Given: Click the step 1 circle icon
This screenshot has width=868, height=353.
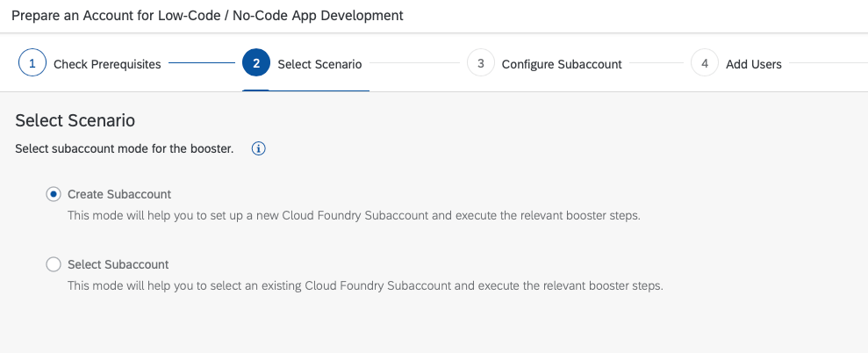Looking at the screenshot, I should point(32,63).
